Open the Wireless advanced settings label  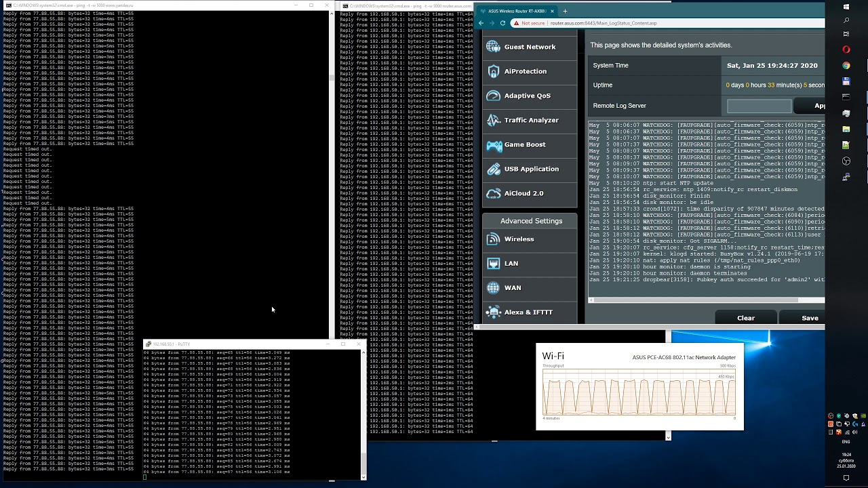[x=519, y=239]
